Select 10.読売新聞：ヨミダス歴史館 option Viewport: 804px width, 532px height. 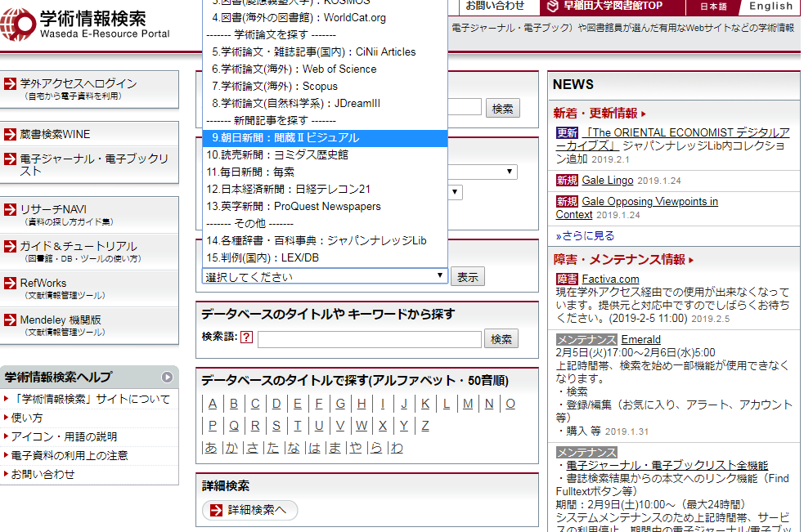pos(325,154)
